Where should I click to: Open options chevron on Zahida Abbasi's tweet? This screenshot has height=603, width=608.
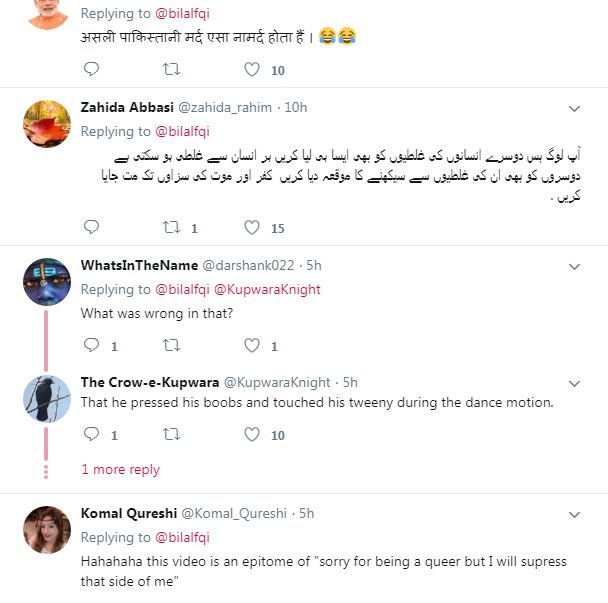tap(574, 108)
